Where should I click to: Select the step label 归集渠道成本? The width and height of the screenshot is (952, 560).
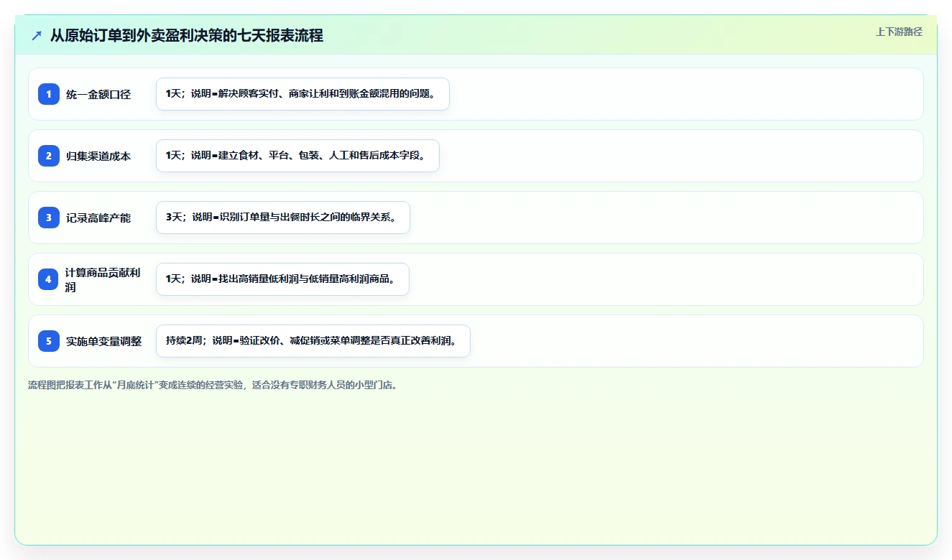pyautogui.click(x=98, y=156)
